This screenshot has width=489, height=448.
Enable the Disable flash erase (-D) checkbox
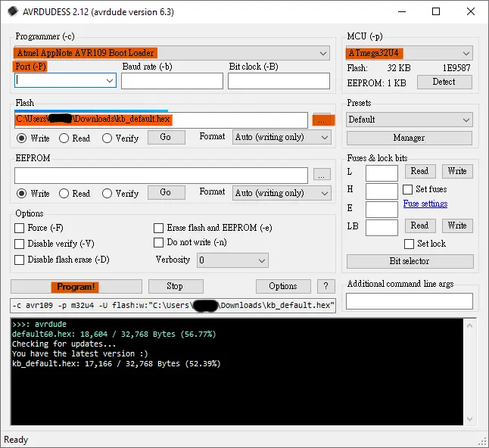(x=20, y=260)
